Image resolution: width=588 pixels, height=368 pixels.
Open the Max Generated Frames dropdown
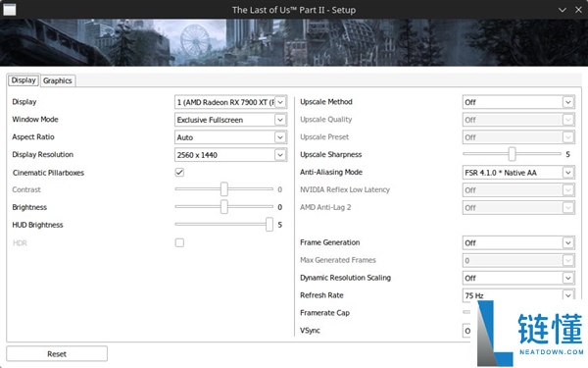click(x=518, y=260)
